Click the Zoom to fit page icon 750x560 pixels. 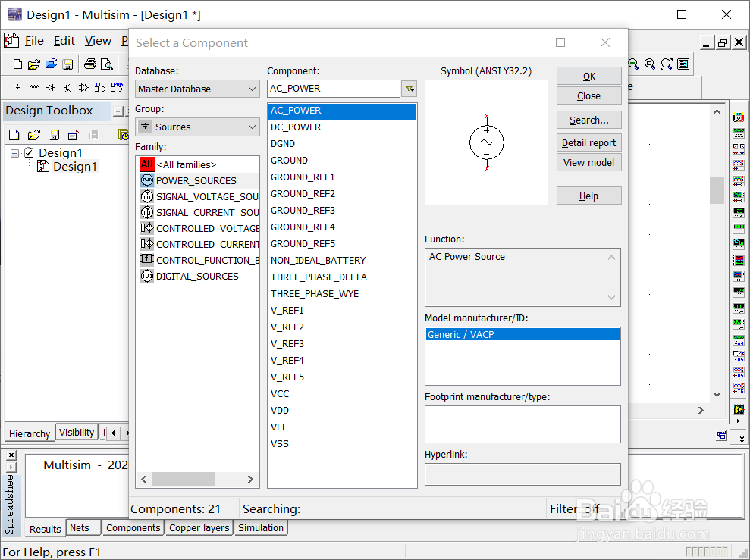pos(667,64)
